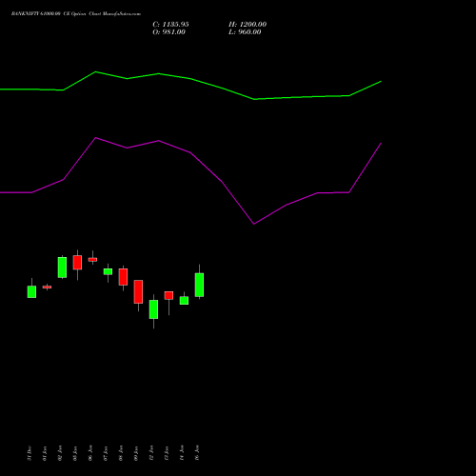Click the BANKNIFTY CE Option Chart title

point(76,13)
